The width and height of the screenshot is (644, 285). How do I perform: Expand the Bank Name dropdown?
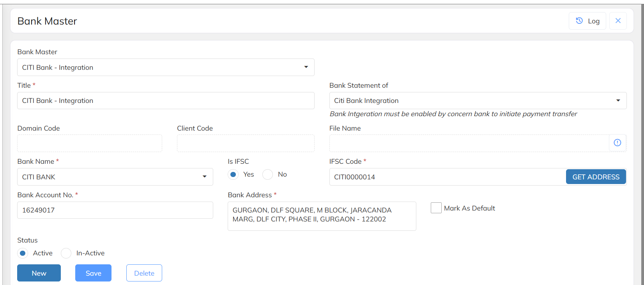point(115,177)
